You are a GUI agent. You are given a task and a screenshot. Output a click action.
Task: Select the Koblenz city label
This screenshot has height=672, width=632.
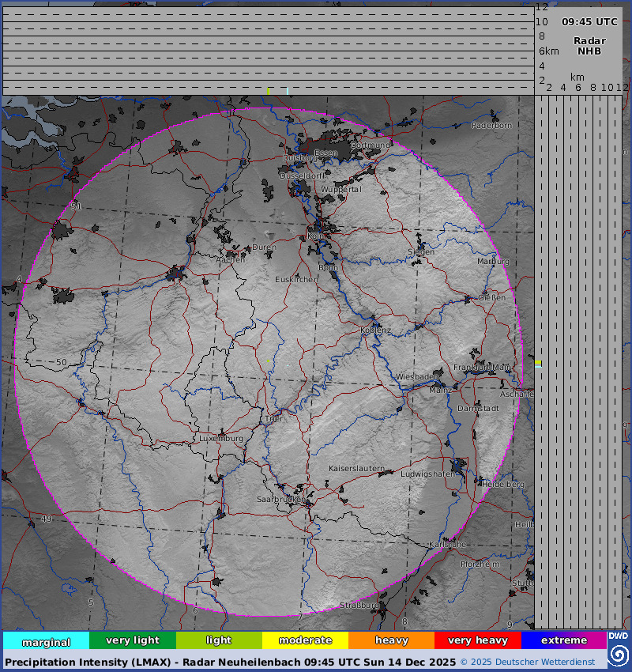[375, 330]
